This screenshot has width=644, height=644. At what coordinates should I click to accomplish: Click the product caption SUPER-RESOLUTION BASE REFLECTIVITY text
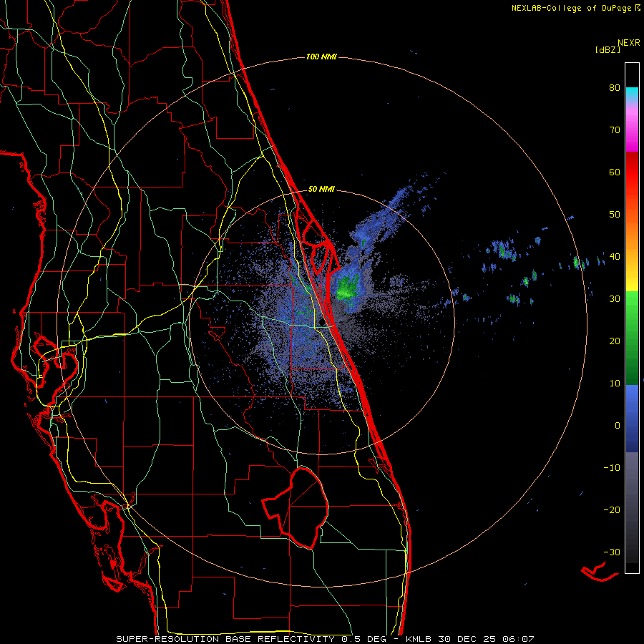(x=225, y=639)
